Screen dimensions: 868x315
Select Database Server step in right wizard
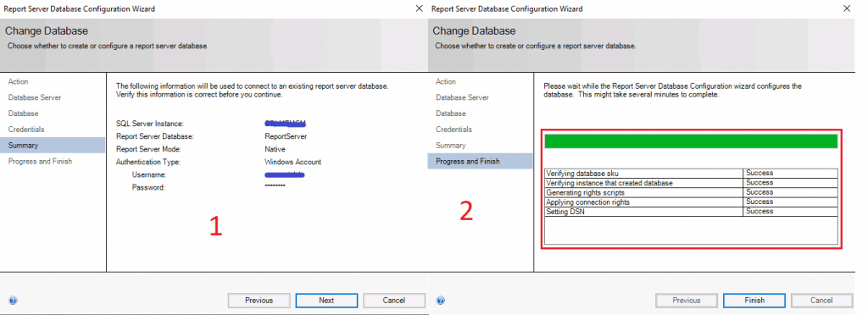pyautogui.click(x=462, y=97)
